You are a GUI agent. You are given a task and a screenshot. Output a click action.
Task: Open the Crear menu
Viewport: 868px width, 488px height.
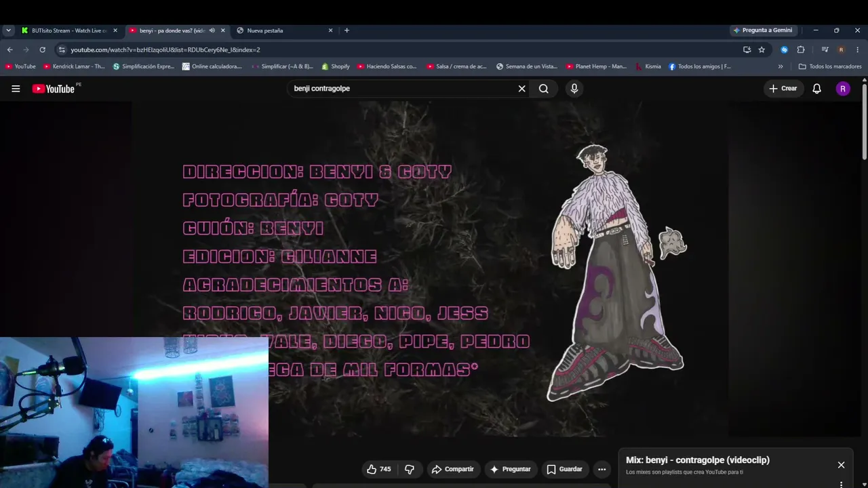click(783, 89)
